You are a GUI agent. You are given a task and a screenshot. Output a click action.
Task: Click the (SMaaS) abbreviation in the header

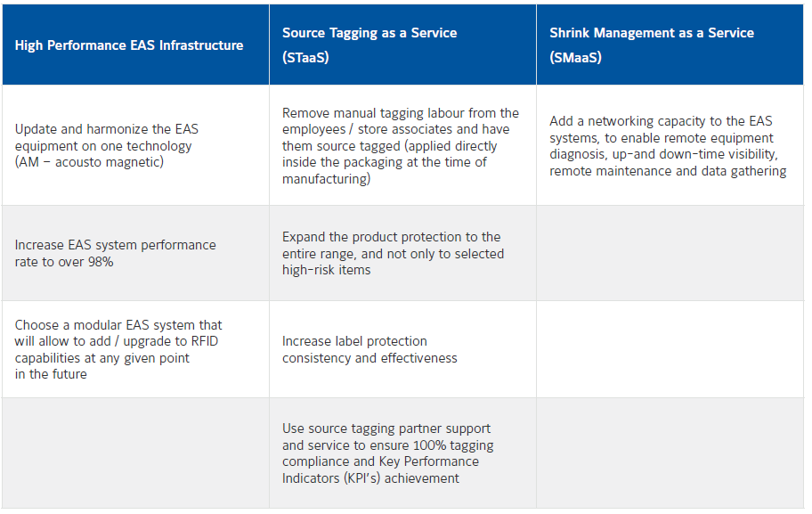pyautogui.click(x=575, y=58)
